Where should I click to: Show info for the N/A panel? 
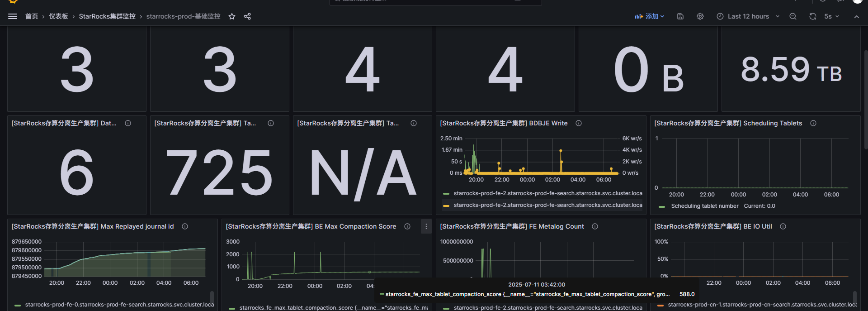pyautogui.click(x=414, y=123)
